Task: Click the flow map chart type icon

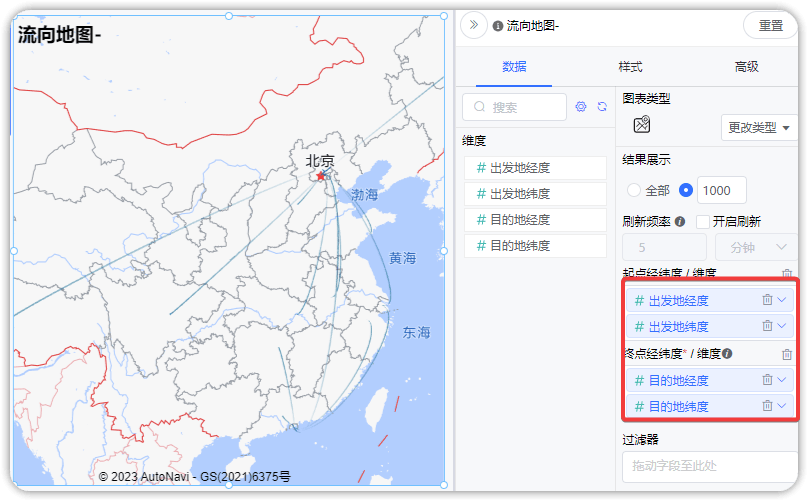Action: tap(642, 125)
